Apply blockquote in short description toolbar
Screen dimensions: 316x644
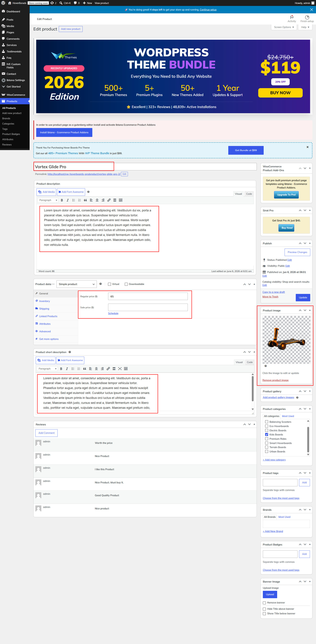pyautogui.click(x=84, y=369)
